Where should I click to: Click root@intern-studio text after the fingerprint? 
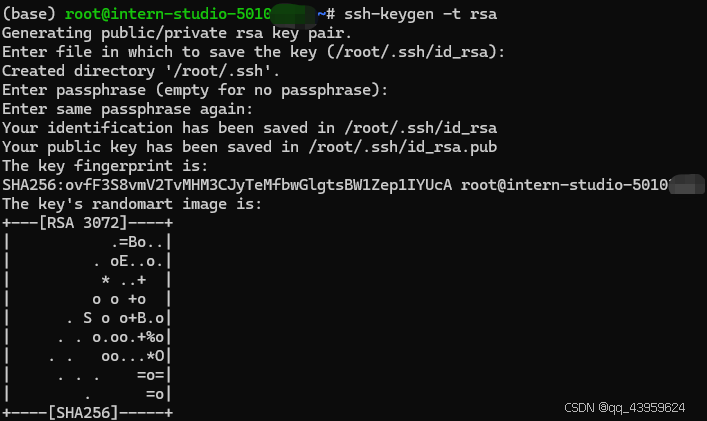tap(565, 185)
